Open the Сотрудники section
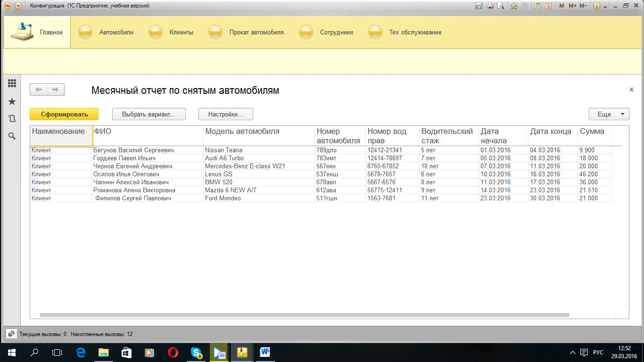The image size is (644, 362). pyautogui.click(x=326, y=32)
